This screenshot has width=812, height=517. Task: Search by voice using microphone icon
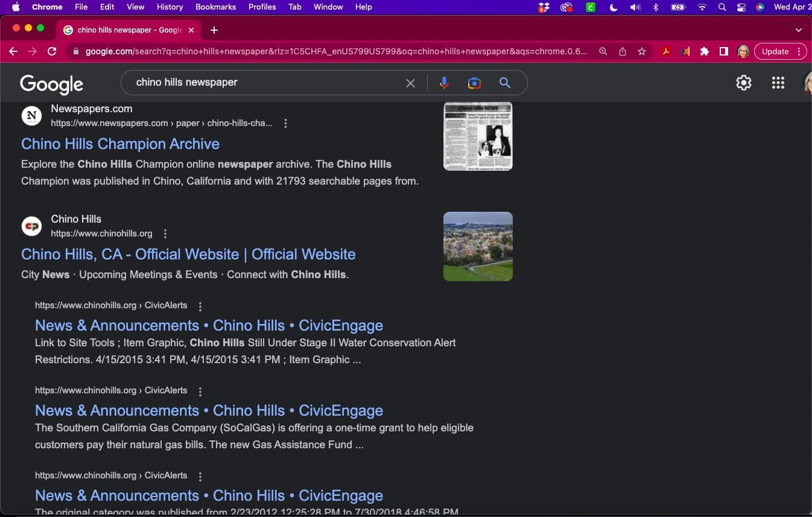click(444, 83)
